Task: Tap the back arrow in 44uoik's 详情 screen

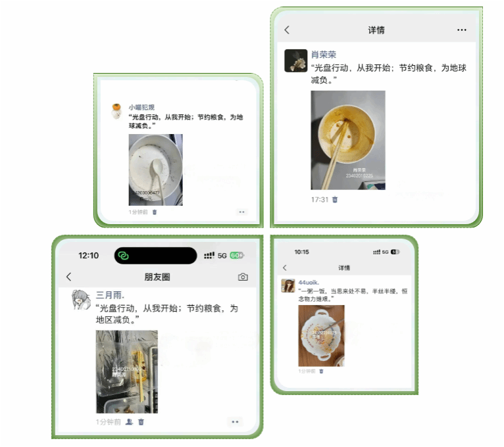Action: coord(285,268)
